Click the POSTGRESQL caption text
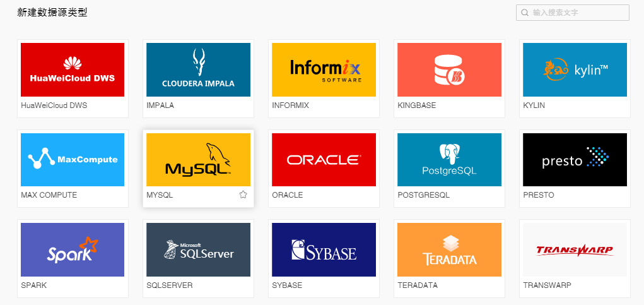644x305 pixels. (424, 195)
